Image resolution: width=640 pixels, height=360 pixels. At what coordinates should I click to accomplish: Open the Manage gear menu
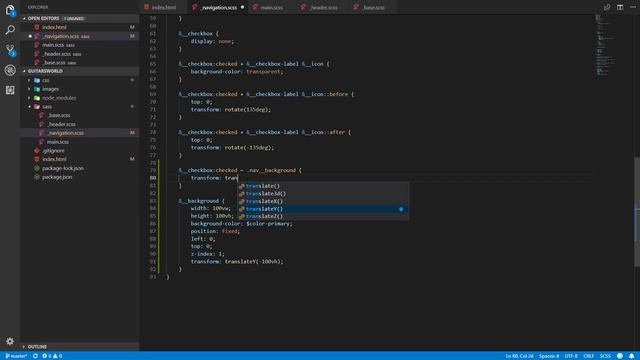pyautogui.click(x=10, y=341)
